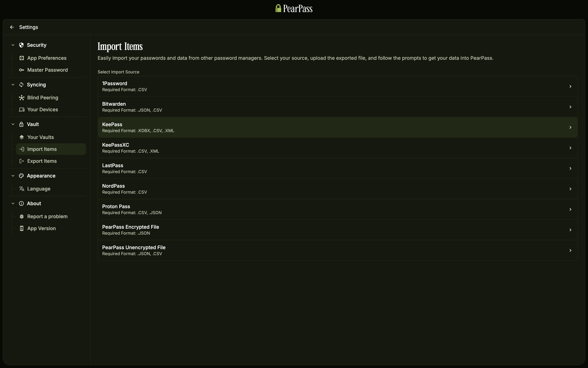Screen dimensions: 588x368
Task: Collapse the Security section chevron
Action: pyautogui.click(x=13, y=45)
